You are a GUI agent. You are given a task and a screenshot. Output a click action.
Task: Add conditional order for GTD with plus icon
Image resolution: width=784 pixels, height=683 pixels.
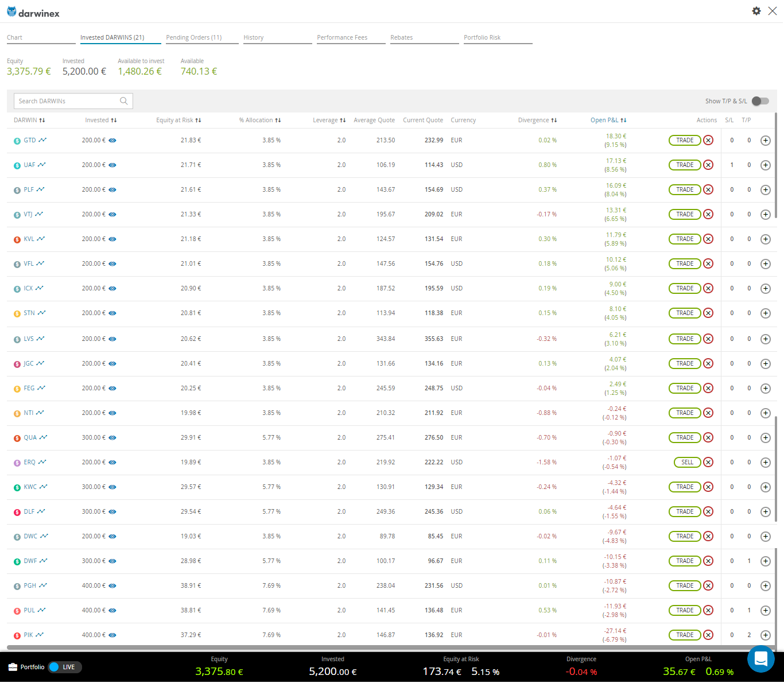(765, 141)
